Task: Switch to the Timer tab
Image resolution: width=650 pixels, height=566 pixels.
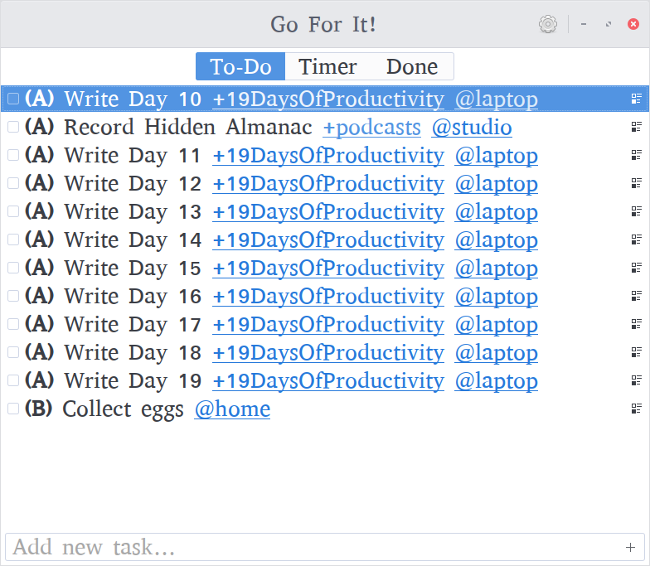Action: coord(328,67)
